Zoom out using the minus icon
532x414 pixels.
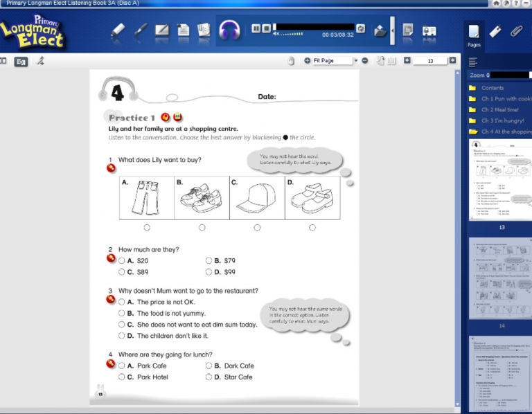[x=365, y=61]
